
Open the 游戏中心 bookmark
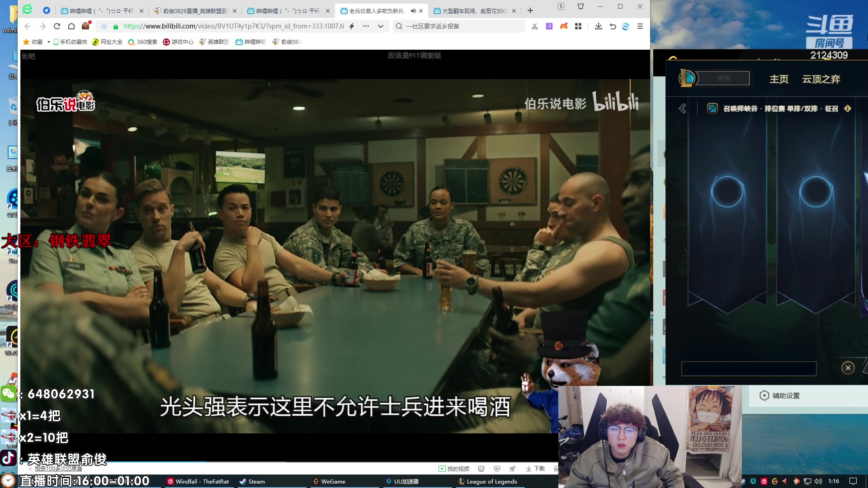tap(178, 42)
